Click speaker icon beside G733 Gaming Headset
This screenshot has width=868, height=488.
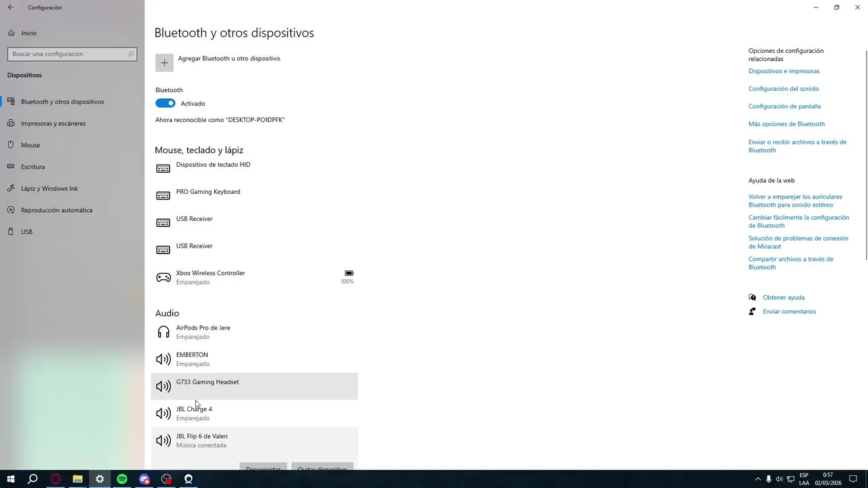(x=163, y=386)
